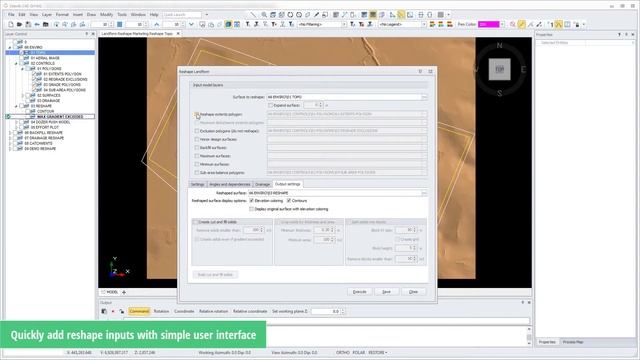Toggle Reshape extents polygon checkbox
The width and height of the screenshot is (640, 360).
pos(197,114)
